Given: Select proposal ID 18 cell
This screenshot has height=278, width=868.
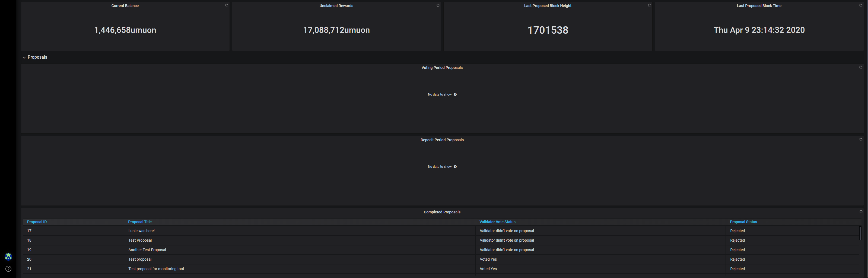Looking at the screenshot, I should 73,240.
